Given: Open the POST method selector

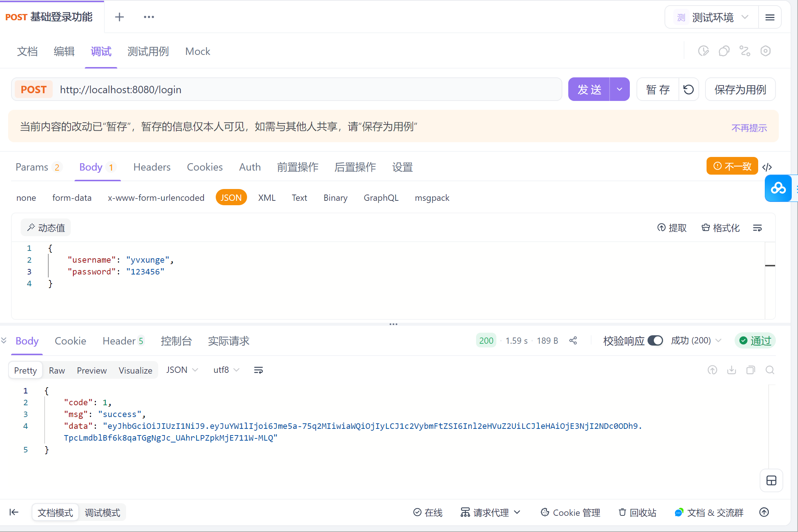Looking at the screenshot, I should tap(34, 90).
